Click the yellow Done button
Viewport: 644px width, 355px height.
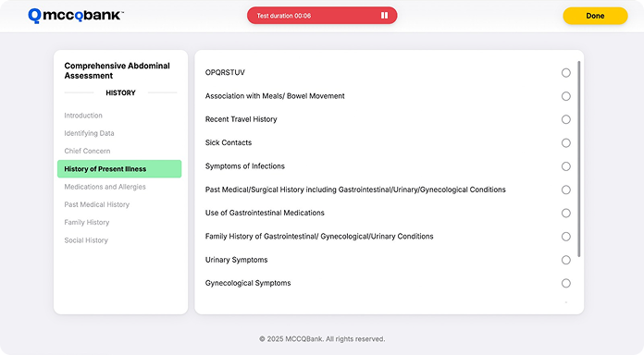pyautogui.click(x=595, y=16)
